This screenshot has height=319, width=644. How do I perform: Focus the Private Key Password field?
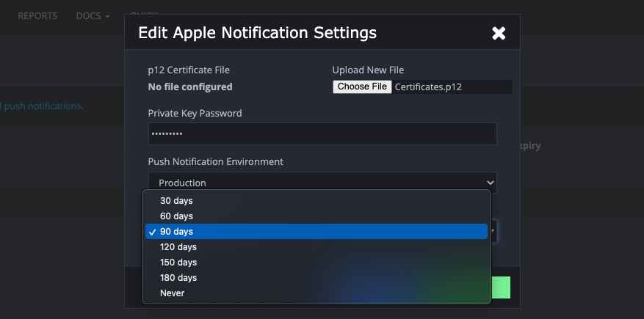322,133
